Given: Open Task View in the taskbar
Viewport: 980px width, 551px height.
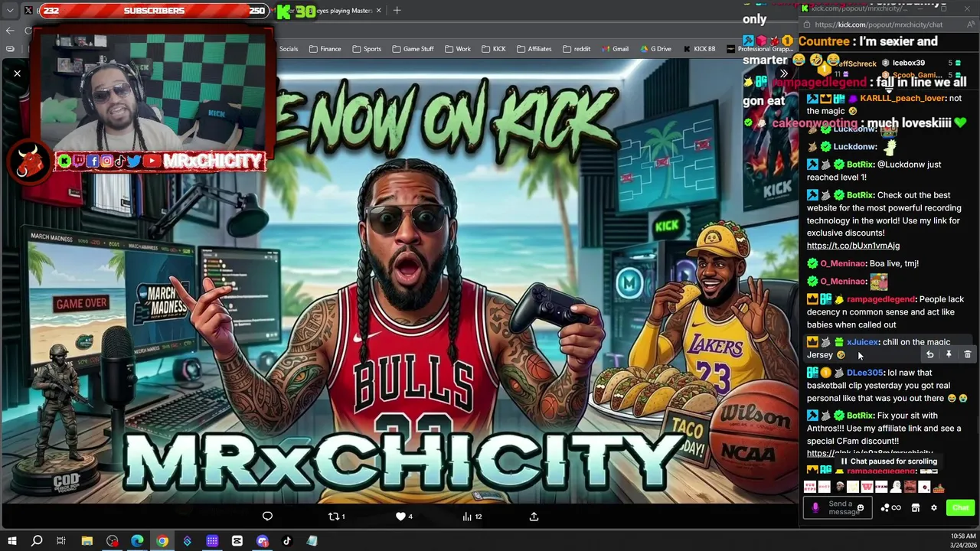Looking at the screenshot, I should (x=61, y=541).
